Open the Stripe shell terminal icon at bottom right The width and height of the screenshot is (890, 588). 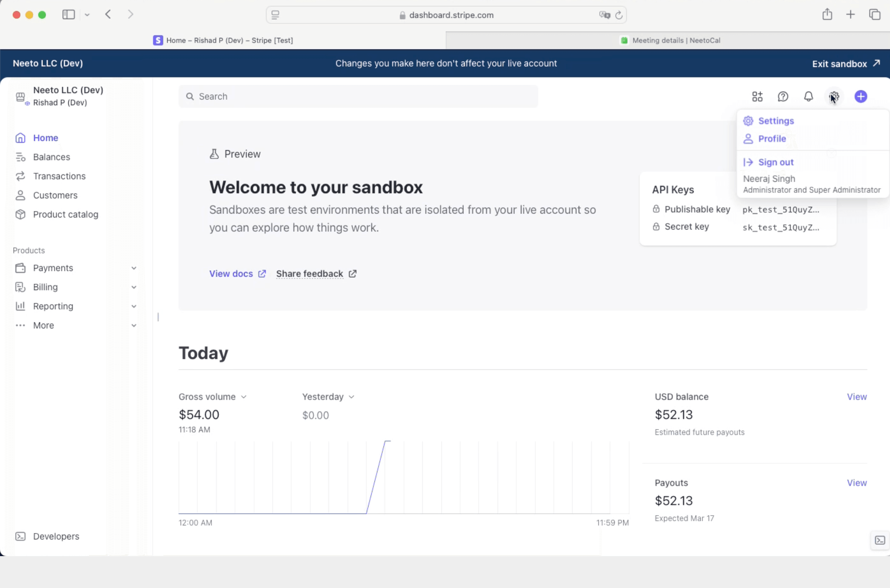(880, 540)
